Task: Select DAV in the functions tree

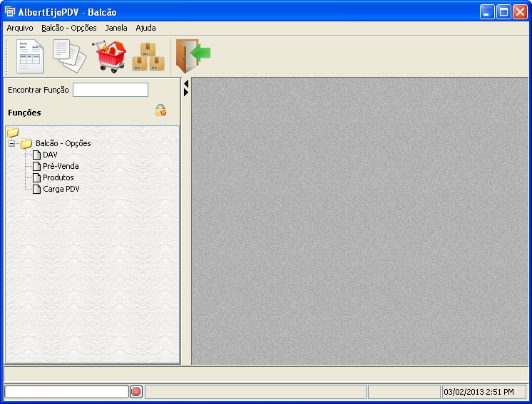Action: (x=50, y=155)
